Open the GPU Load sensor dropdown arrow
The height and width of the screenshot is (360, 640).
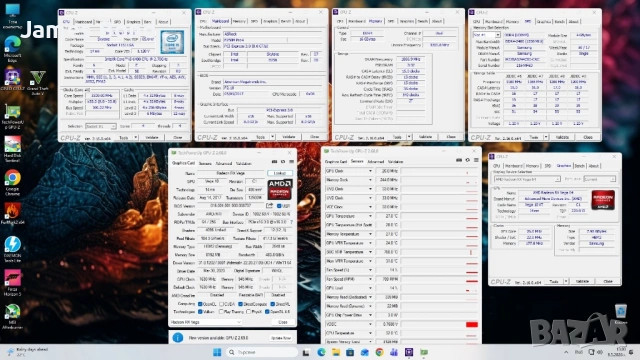tap(370, 288)
